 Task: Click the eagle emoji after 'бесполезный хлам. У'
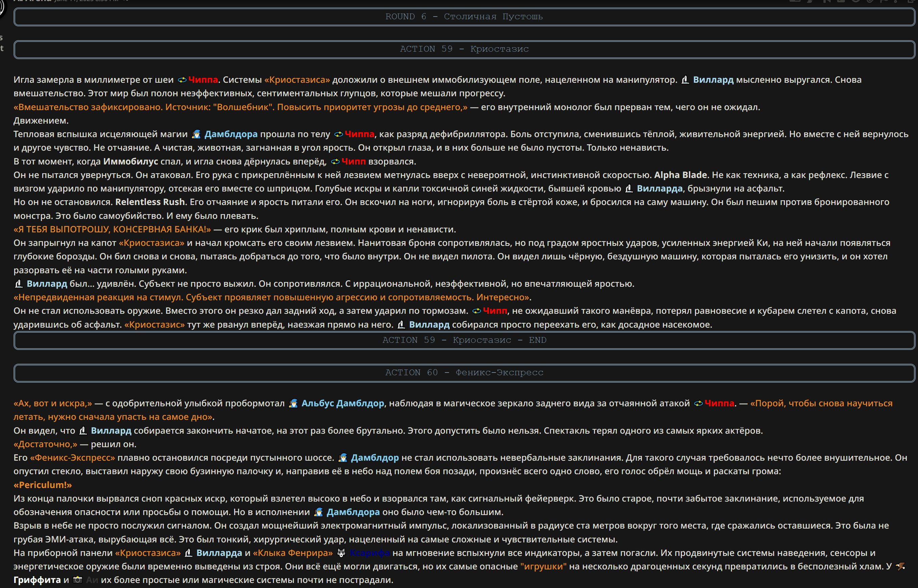[x=900, y=566]
